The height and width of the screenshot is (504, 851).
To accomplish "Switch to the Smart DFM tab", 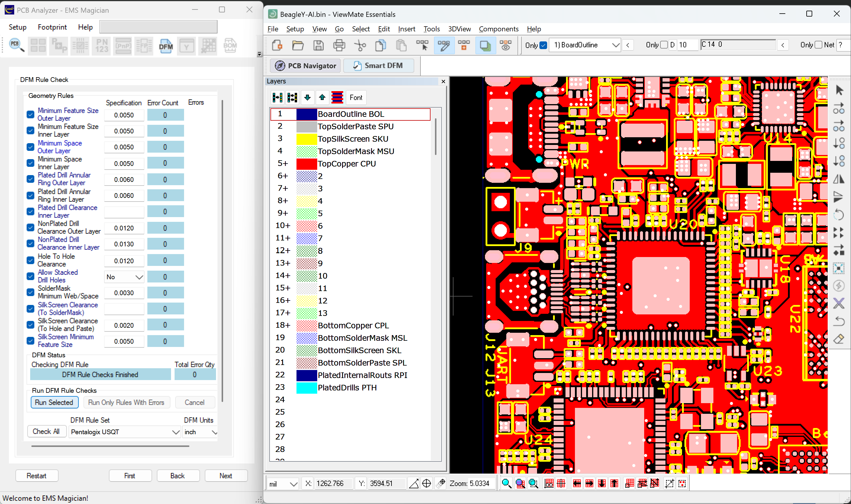I will click(378, 66).
